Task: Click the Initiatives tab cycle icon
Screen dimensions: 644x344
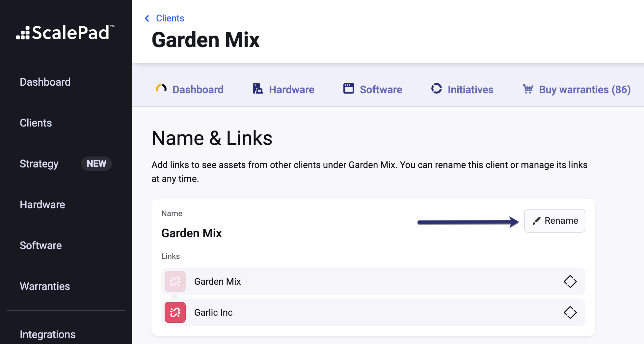Action: (x=437, y=88)
